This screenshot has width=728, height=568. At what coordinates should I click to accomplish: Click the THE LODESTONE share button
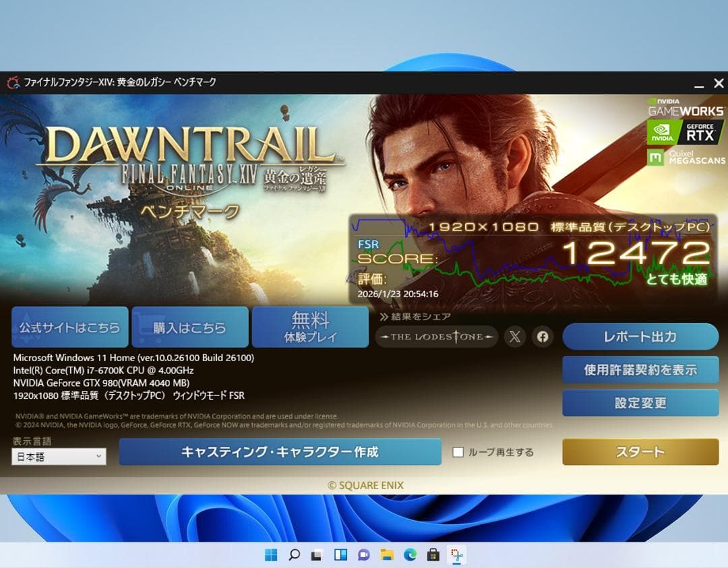click(x=437, y=336)
